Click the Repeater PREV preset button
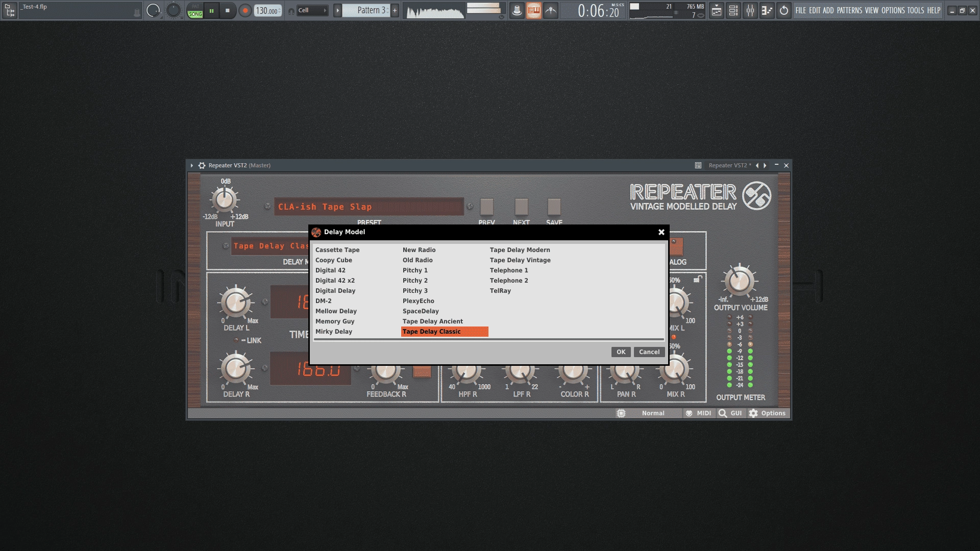The width and height of the screenshot is (980, 551). (x=486, y=207)
